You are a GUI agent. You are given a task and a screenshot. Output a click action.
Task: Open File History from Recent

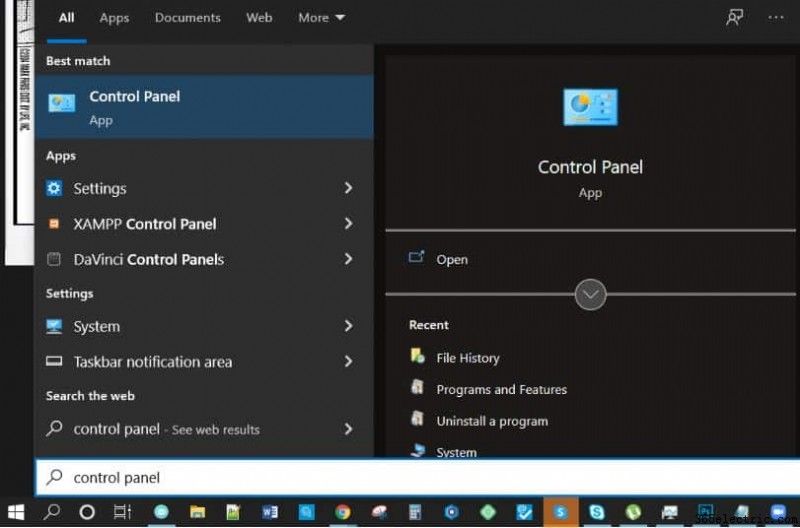[468, 358]
